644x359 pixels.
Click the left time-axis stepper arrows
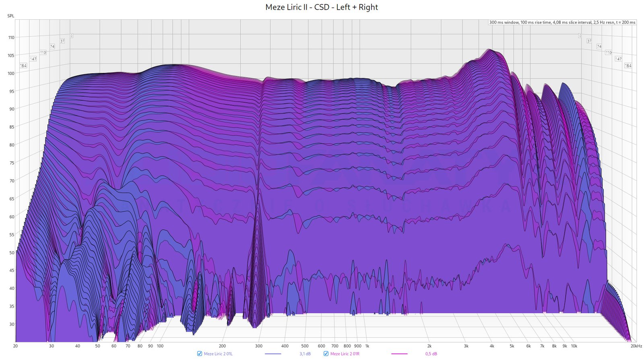tap(71, 36)
